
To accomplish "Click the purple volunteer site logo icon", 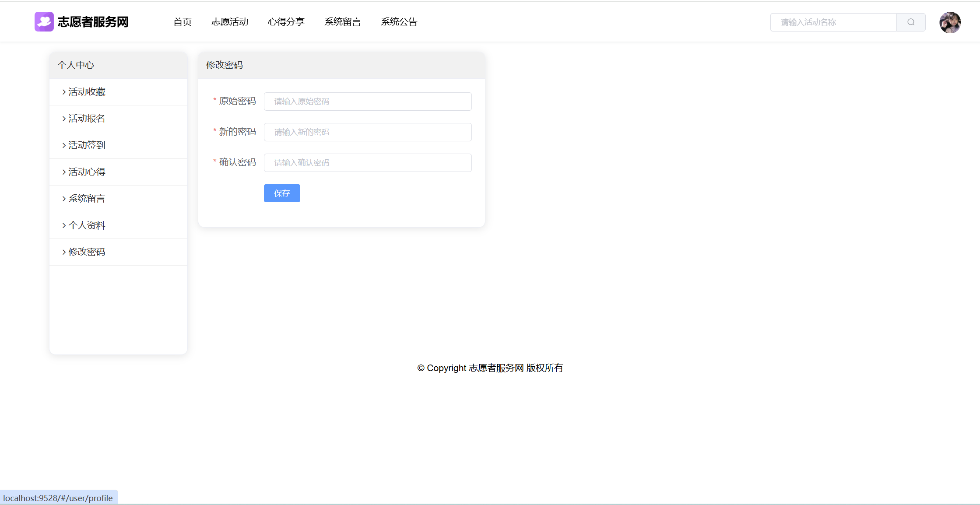I will coord(44,22).
